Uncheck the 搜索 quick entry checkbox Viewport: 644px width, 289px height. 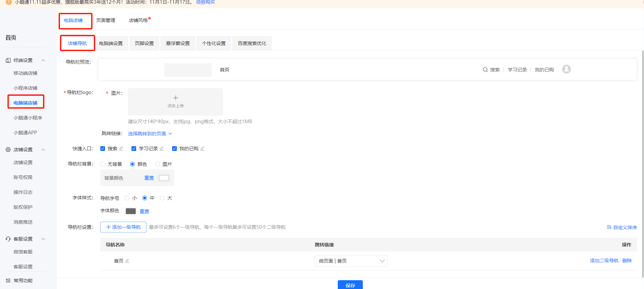103,149
